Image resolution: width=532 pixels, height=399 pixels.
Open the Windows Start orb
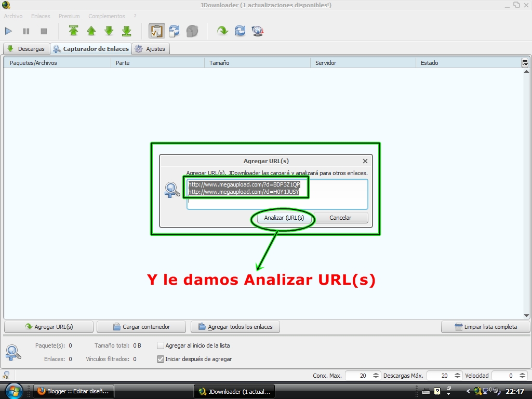coord(14,391)
